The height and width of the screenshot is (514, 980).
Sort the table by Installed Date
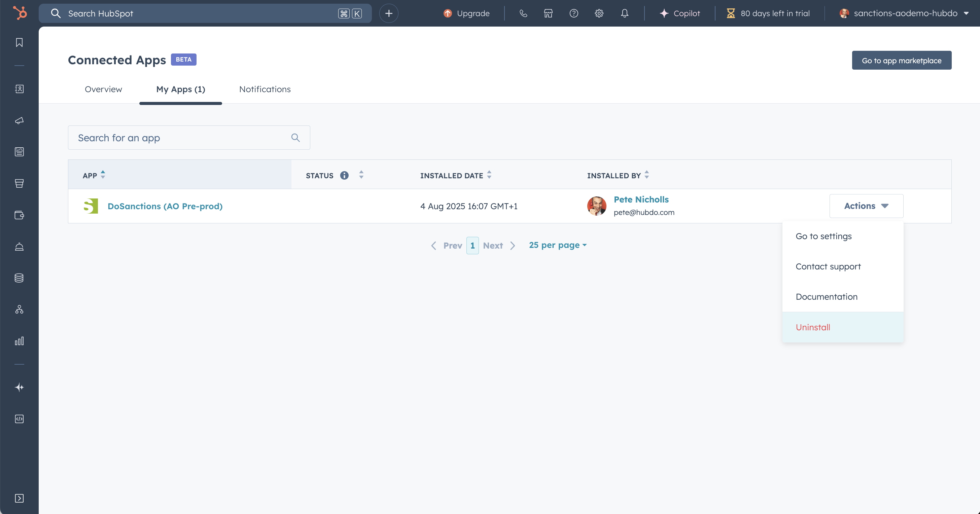pos(456,175)
